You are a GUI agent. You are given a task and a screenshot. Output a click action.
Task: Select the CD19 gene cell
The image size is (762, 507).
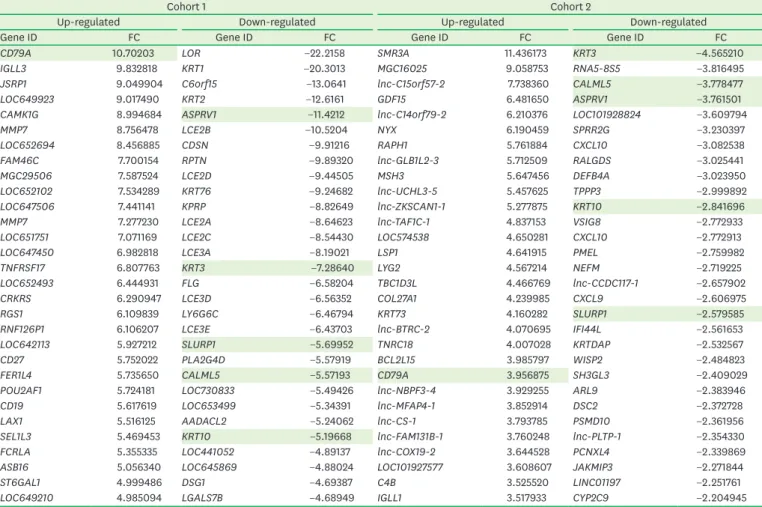pyautogui.click(x=12, y=406)
